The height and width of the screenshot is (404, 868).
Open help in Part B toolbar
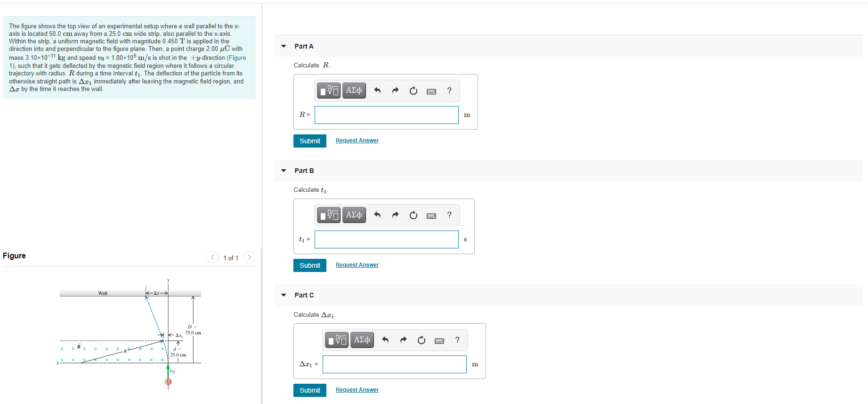(x=449, y=215)
